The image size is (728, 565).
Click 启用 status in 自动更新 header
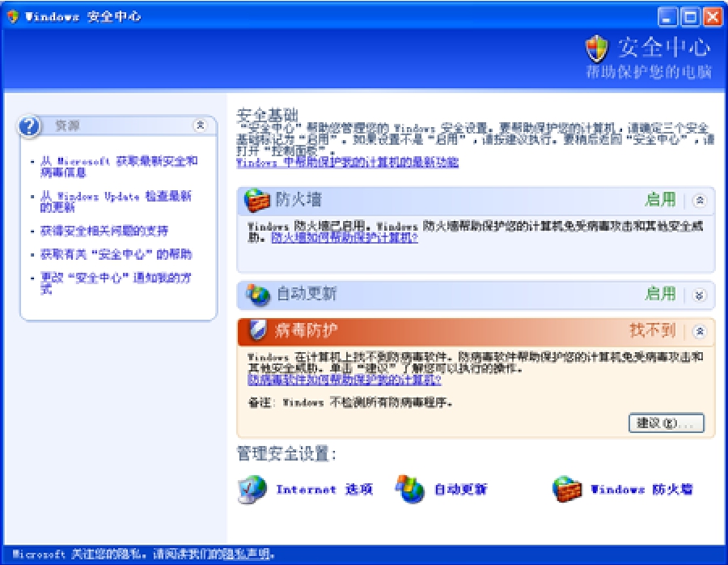click(x=661, y=294)
